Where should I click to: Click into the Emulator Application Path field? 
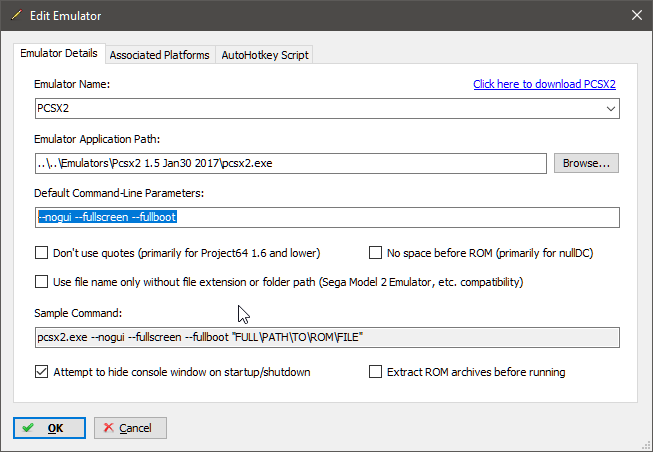[291, 163]
